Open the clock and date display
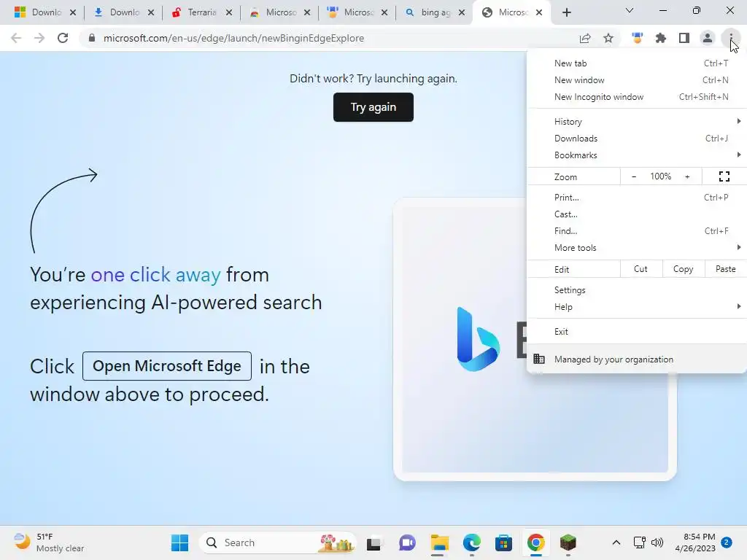 695,542
